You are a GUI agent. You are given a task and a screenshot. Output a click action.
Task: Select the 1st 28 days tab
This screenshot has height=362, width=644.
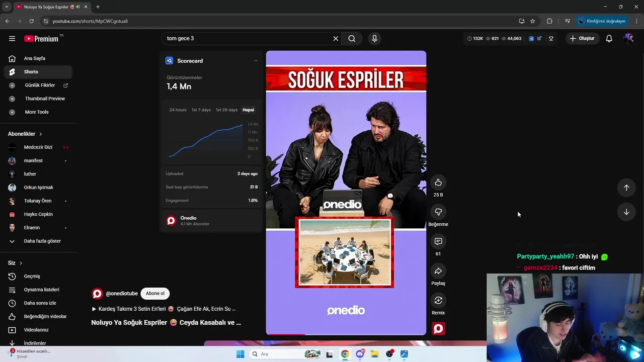226,110
